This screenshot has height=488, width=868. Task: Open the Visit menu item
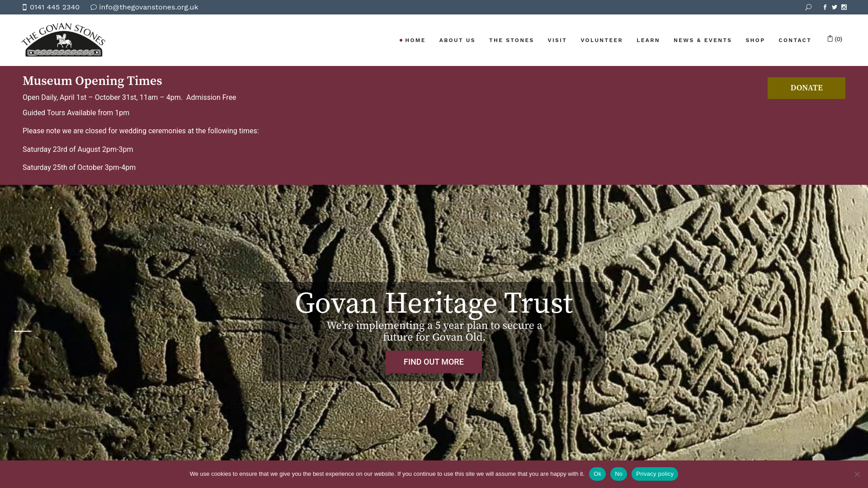(x=557, y=40)
